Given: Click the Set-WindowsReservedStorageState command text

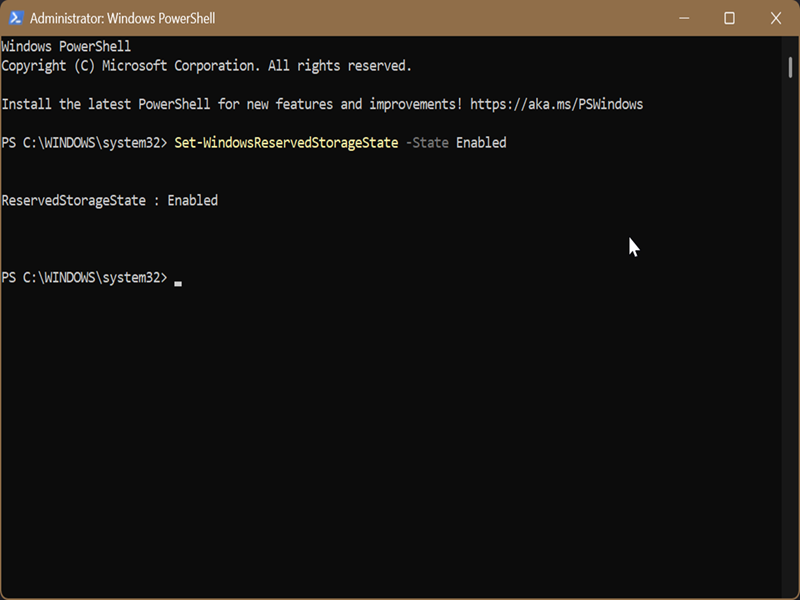Looking at the screenshot, I should pos(286,142).
